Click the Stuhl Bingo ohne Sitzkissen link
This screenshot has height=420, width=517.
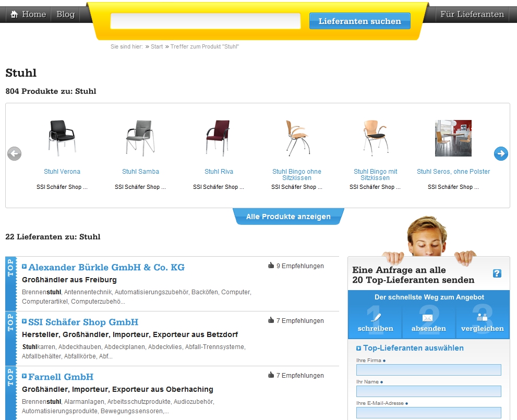(x=297, y=174)
